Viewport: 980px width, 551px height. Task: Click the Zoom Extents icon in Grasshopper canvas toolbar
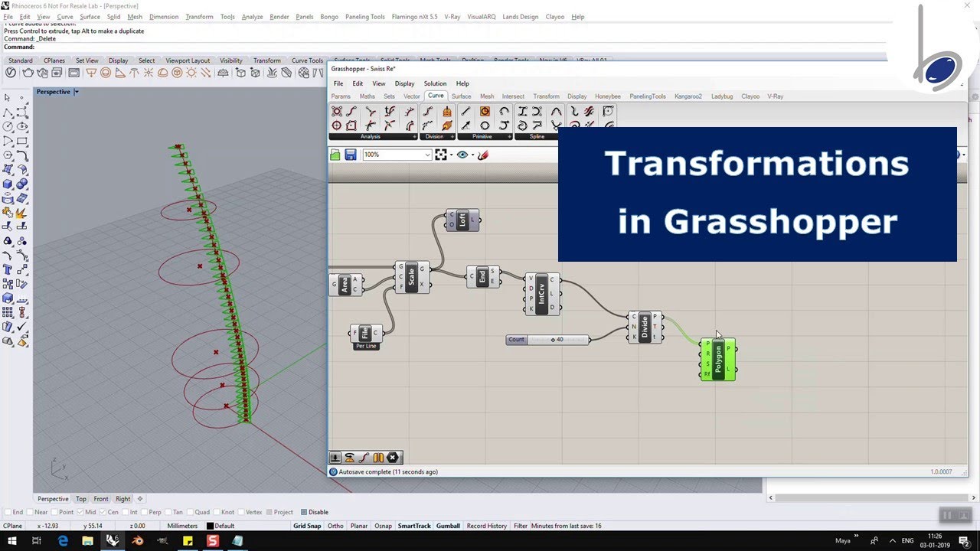coord(441,155)
